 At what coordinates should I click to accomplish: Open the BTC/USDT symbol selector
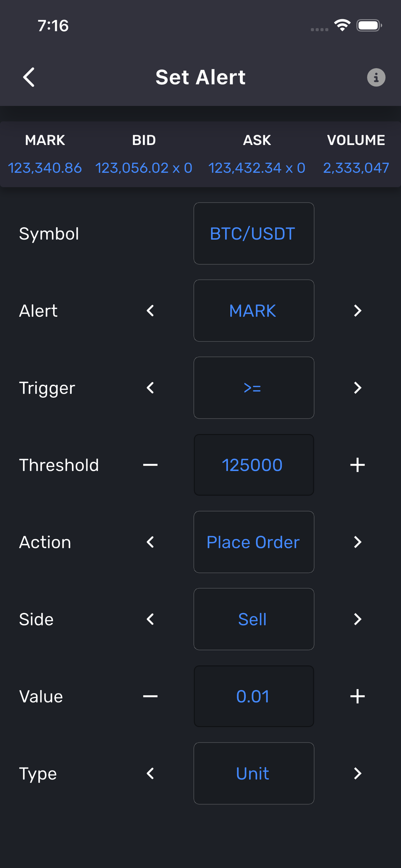tap(254, 233)
